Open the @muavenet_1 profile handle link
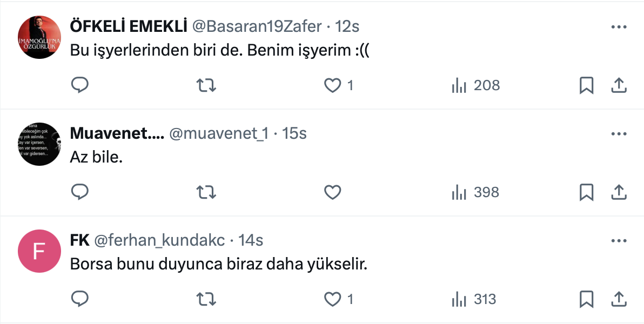 219,134
